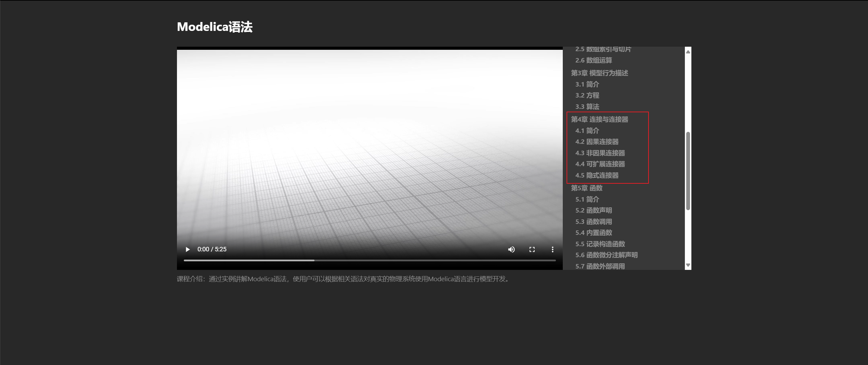
Task: Click the chapter list scrollbar thumb
Action: [688, 171]
